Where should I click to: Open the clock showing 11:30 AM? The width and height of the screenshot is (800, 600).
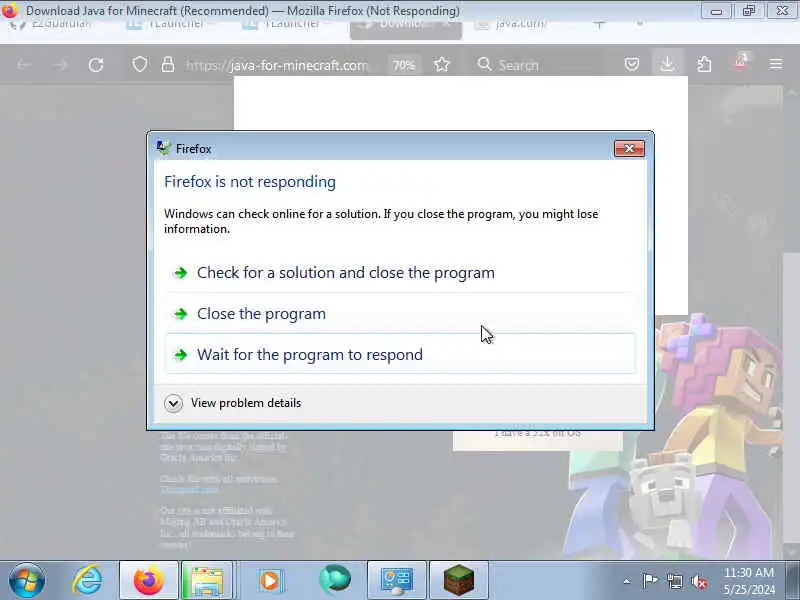coord(748,581)
